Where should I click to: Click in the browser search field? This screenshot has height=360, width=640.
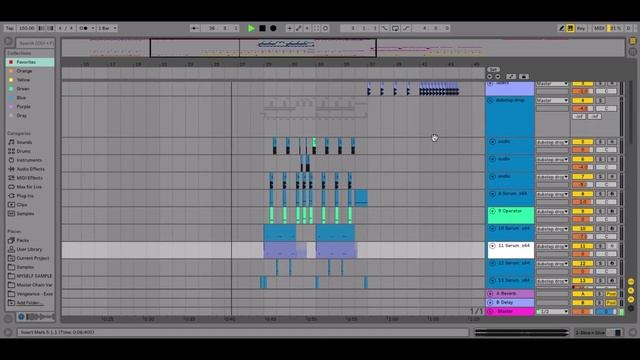[35, 43]
